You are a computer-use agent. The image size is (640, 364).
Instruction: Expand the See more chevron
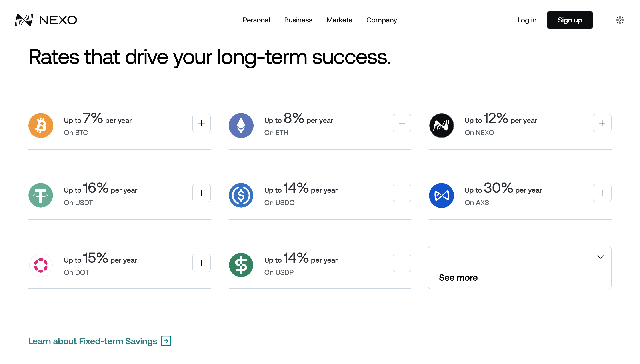tap(601, 256)
